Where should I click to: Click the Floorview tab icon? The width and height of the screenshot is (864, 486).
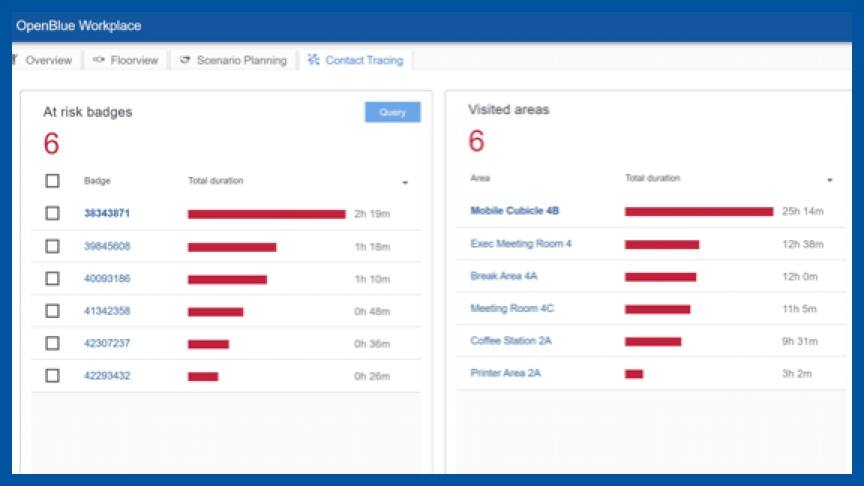point(99,60)
